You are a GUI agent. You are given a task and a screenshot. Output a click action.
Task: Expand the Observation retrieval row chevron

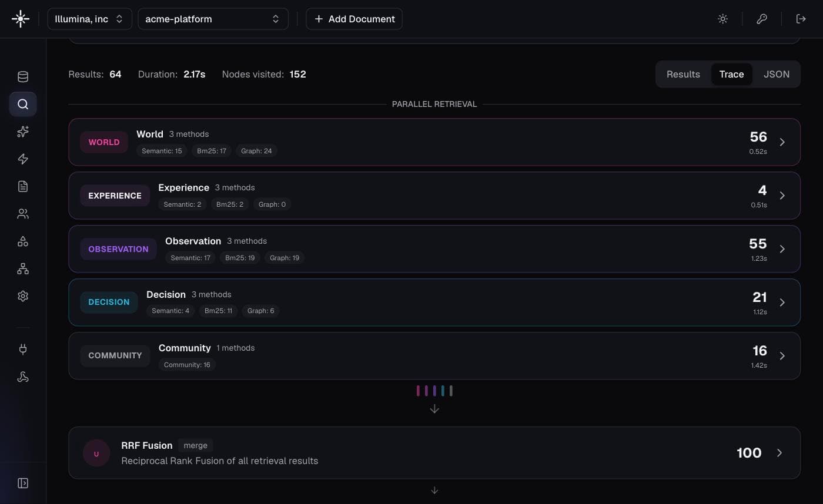pyautogui.click(x=782, y=249)
